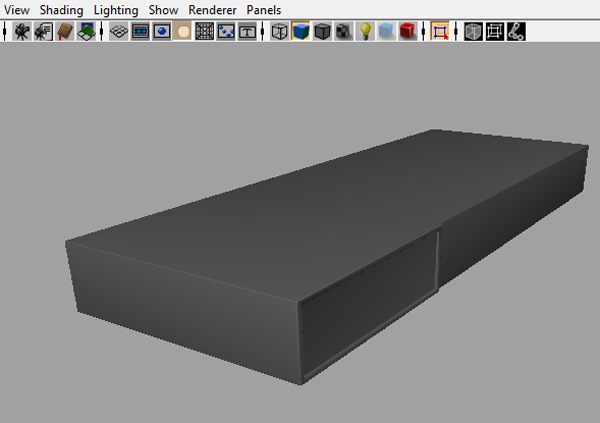Toggle Isolate Select icon
600x423 pixels.
point(440,31)
